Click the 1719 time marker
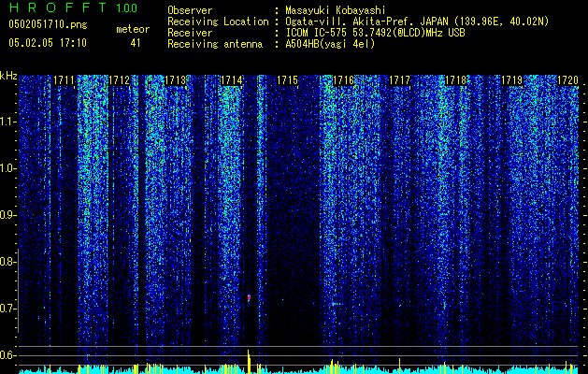The width and height of the screenshot is (588, 374). click(x=512, y=80)
